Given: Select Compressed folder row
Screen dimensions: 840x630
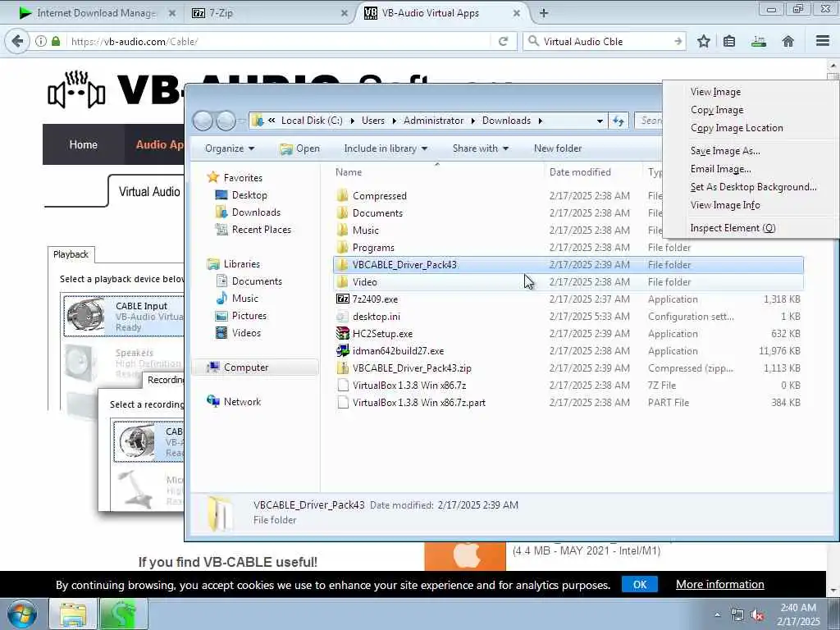Looking at the screenshot, I should point(568,195).
